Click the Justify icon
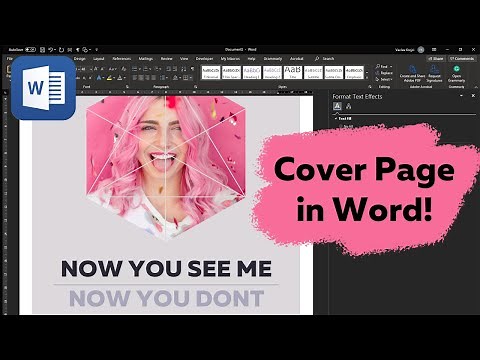This screenshot has width=480, height=360. click(x=154, y=78)
